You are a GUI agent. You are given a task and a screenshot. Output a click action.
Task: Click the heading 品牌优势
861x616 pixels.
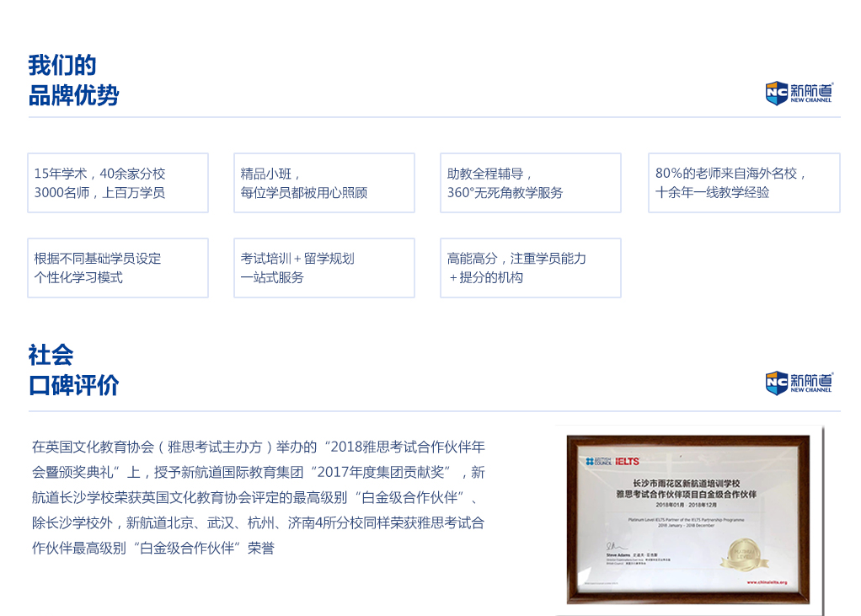pyautogui.click(x=73, y=95)
